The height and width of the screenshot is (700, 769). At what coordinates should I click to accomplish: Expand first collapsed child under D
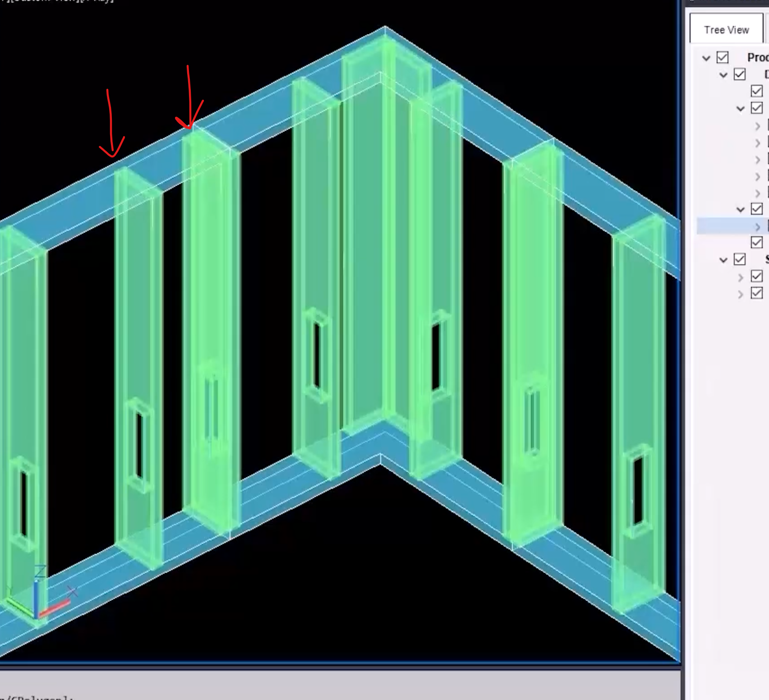758,126
